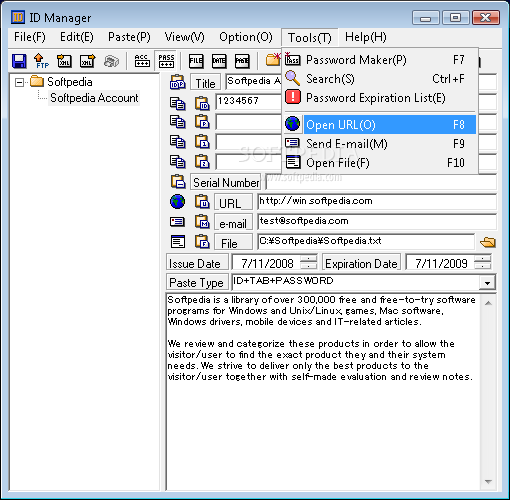Click the copy icon beside clipboard 1

[177, 141]
